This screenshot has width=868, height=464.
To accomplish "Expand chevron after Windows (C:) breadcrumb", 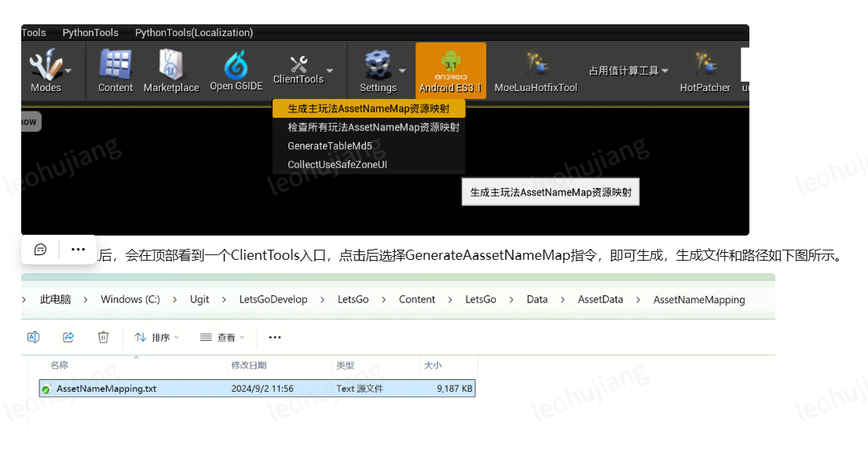I will point(175,299).
